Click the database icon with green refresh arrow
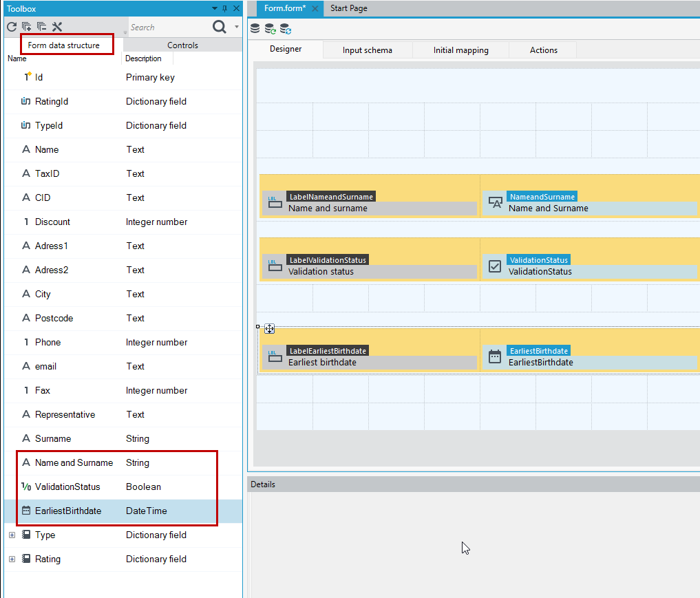 point(270,29)
